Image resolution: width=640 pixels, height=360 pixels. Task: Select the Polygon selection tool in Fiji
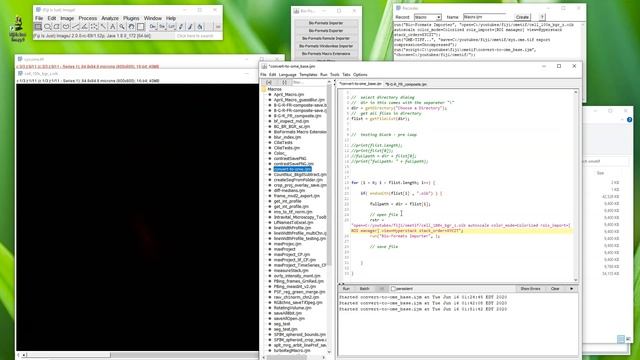point(57,27)
